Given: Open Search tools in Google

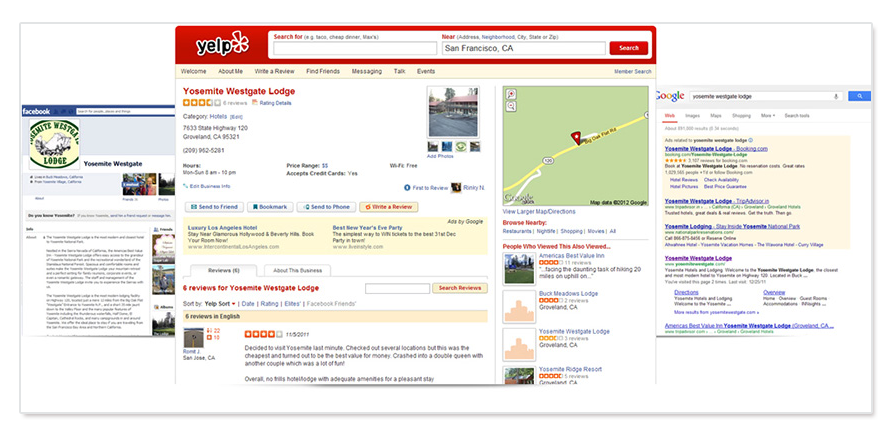Looking at the screenshot, I should click(x=797, y=115).
